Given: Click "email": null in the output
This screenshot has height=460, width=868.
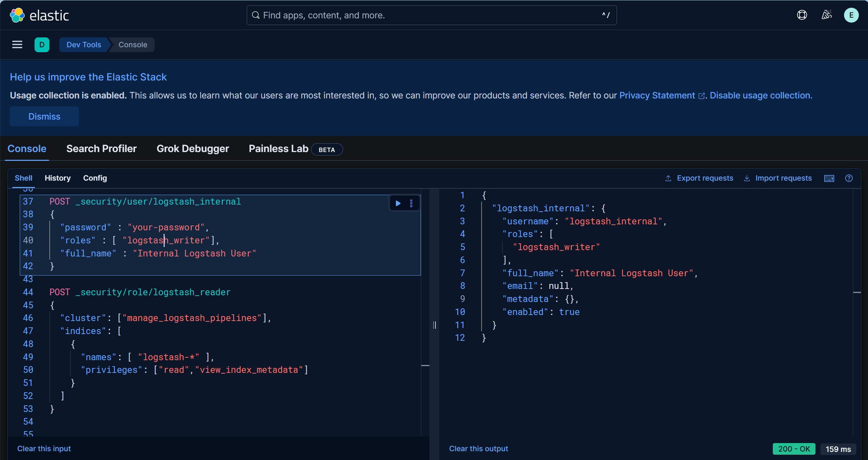Looking at the screenshot, I should pos(538,286).
